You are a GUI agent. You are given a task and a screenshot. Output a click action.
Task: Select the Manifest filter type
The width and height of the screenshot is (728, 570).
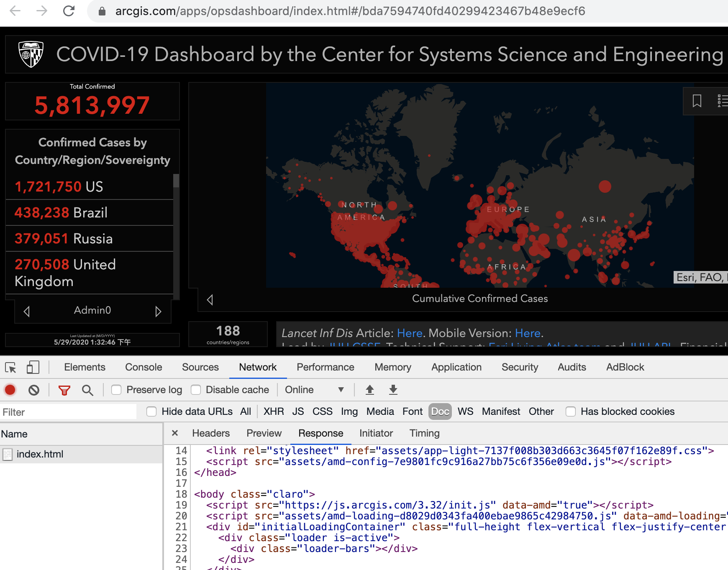tap(501, 412)
